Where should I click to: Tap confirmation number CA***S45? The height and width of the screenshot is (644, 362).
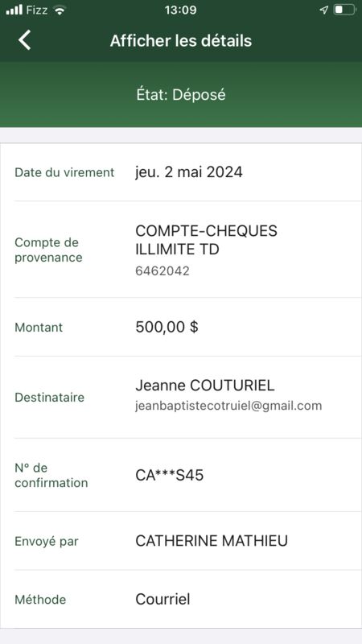(x=170, y=476)
